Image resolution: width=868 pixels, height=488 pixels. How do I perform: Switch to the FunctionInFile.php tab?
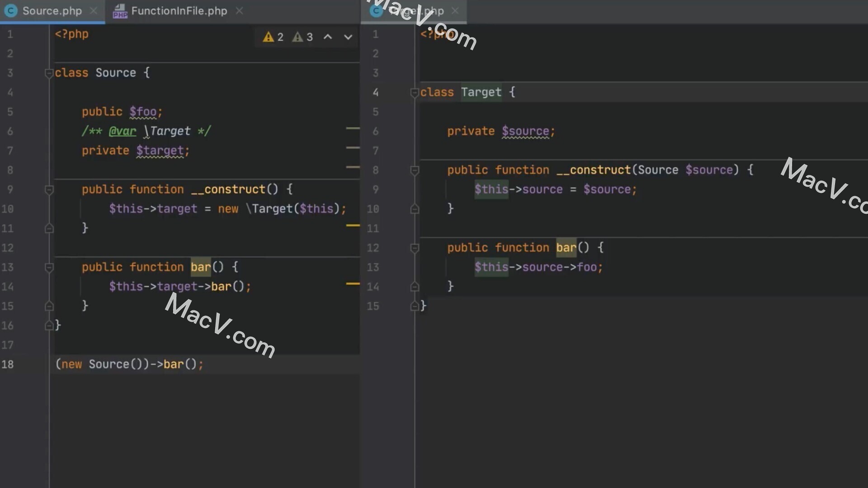click(x=179, y=11)
